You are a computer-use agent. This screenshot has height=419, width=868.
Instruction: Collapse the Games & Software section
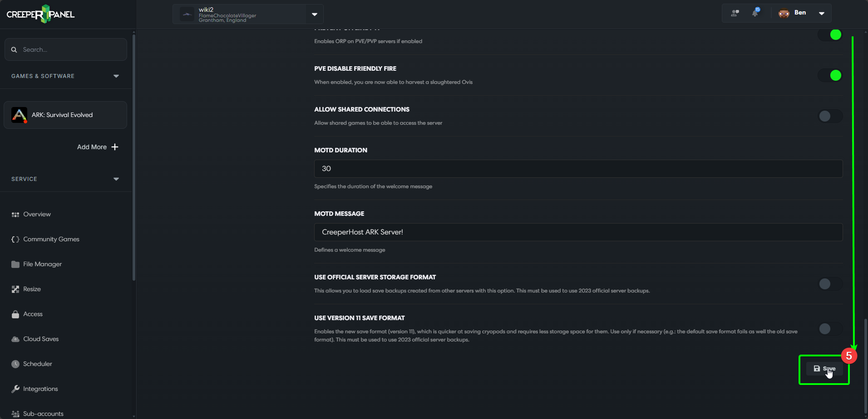[116, 76]
